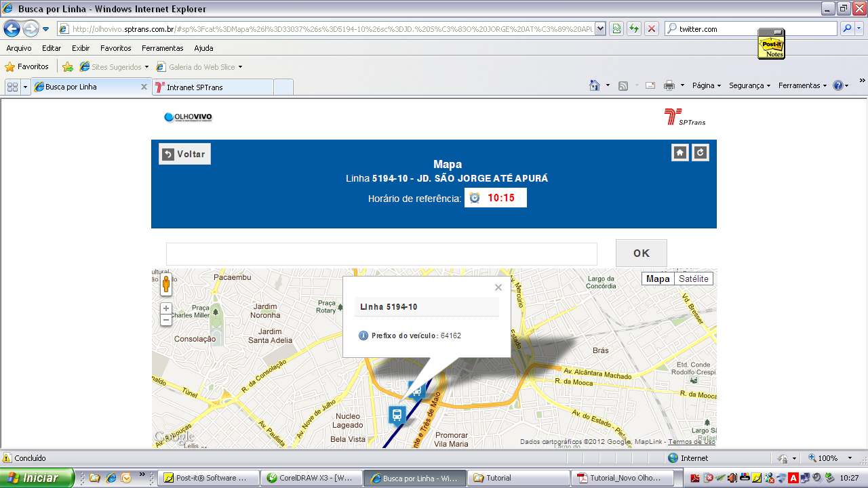Open the tray volume speaker icon

coord(816,478)
